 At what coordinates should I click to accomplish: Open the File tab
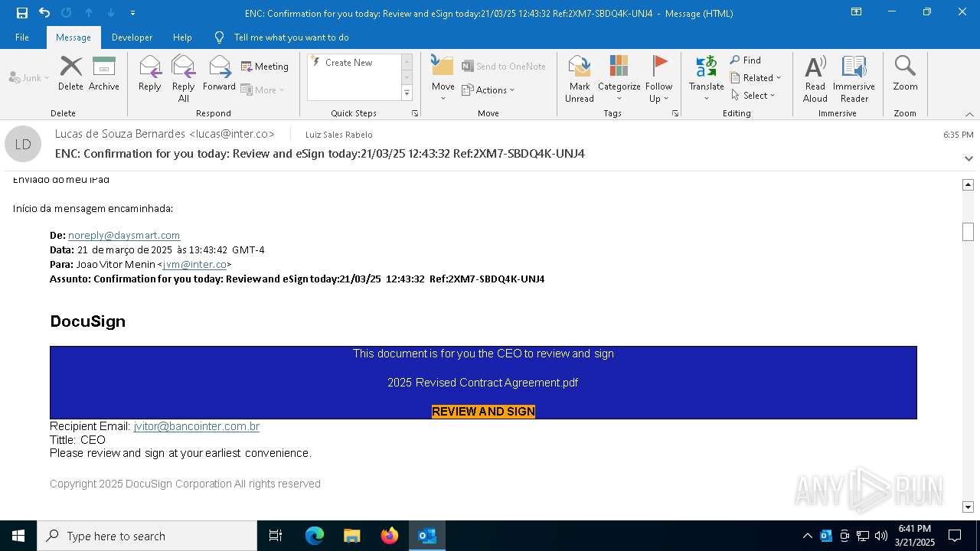[x=22, y=37]
